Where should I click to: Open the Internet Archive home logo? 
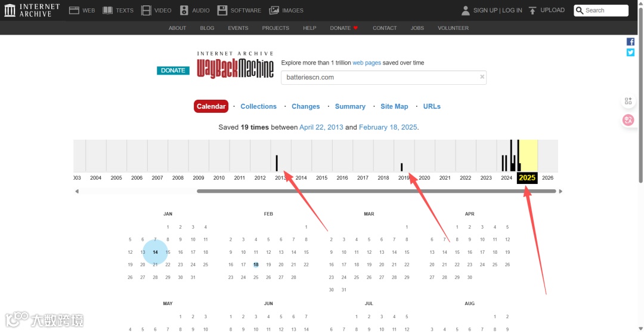32,10
